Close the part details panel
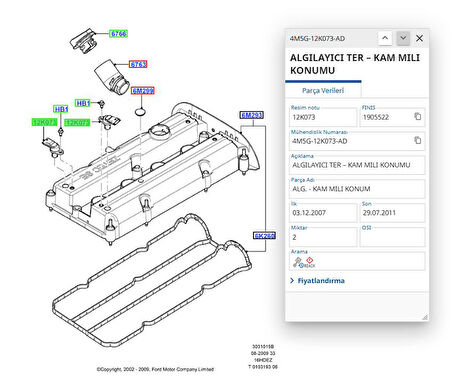 pyautogui.click(x=420, y=38)
